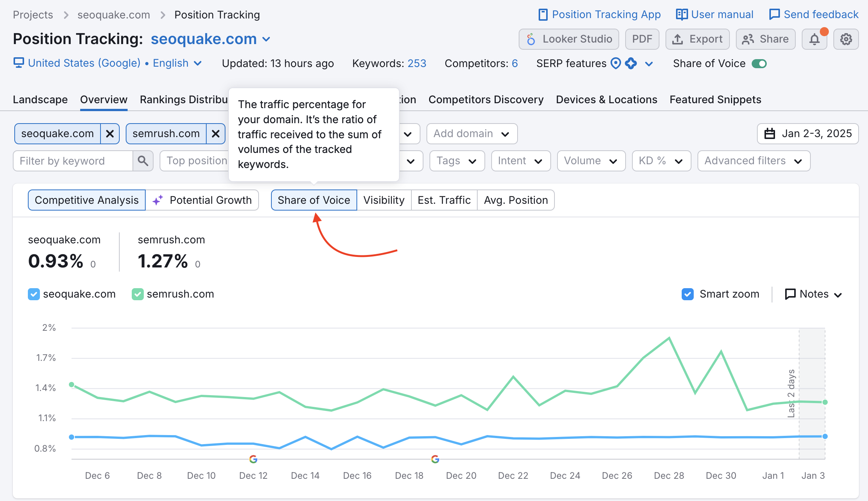868x501 pixels.
Task: Expand the Advanced filters dropdown
Action: click(x=754, y=160)
